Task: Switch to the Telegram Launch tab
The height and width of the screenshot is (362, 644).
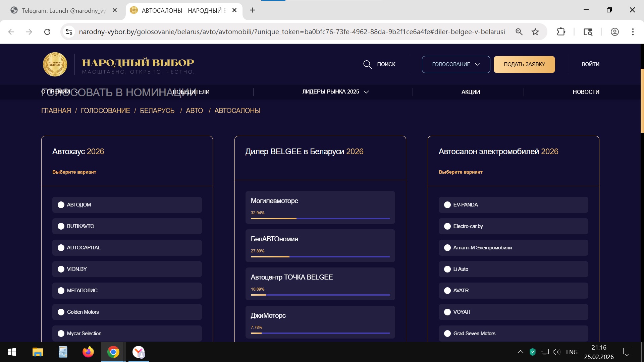Action: pyautogui.click(x=64, y=10)
